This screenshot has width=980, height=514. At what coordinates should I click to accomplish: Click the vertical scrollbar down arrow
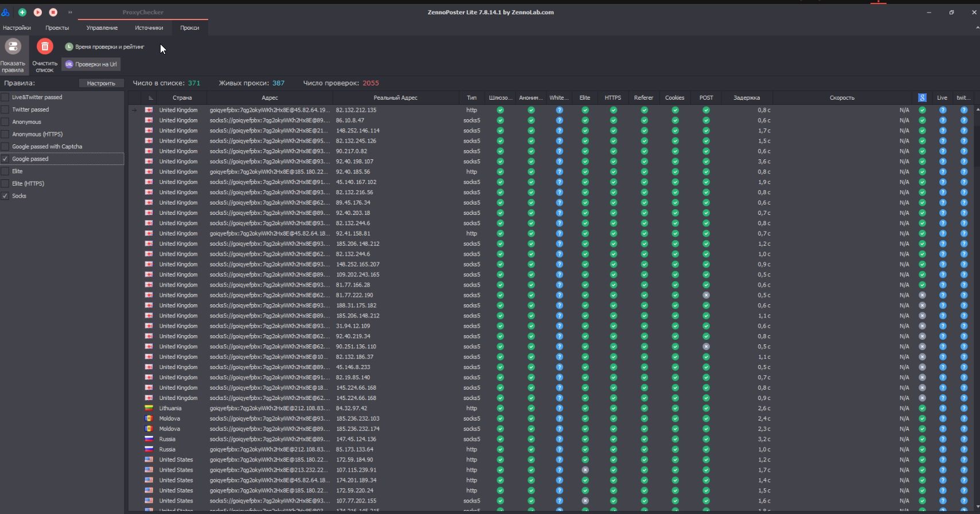click(977, 507)
